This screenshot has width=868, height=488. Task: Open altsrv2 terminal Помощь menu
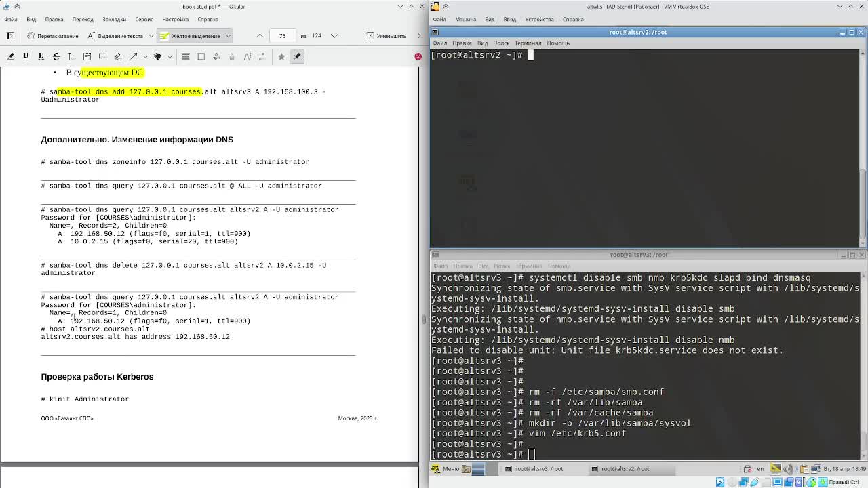(558, 43)
